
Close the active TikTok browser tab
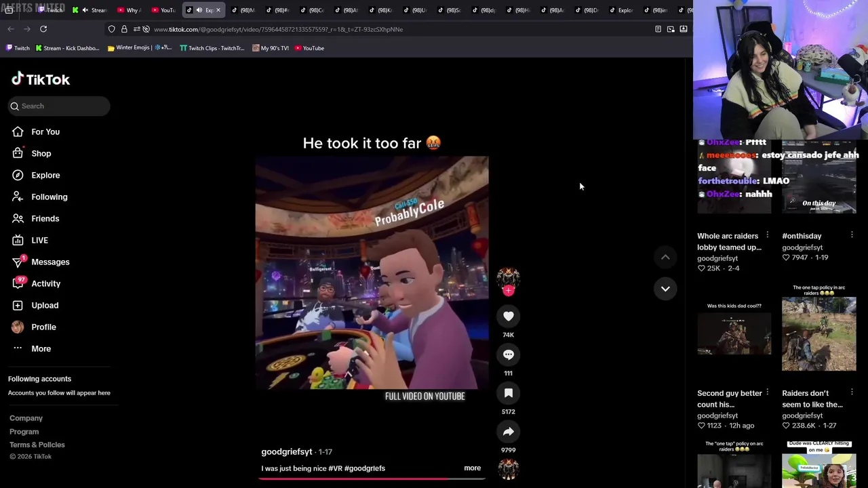218,10
